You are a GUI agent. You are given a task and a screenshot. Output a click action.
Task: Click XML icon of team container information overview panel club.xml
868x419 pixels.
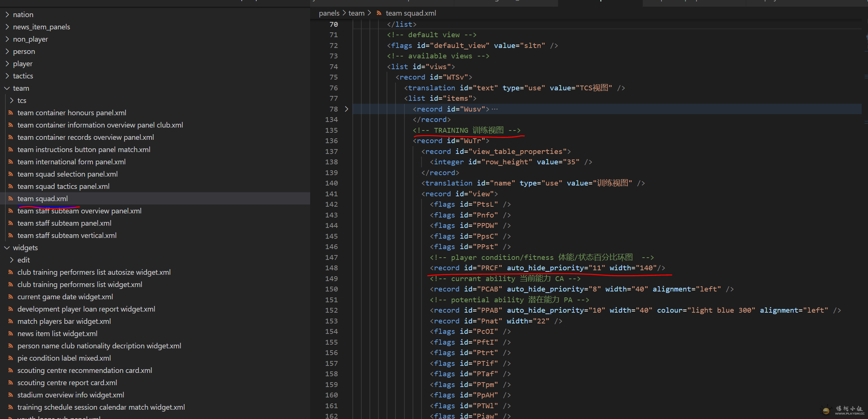pyautogui.click(x=11, y=125)
